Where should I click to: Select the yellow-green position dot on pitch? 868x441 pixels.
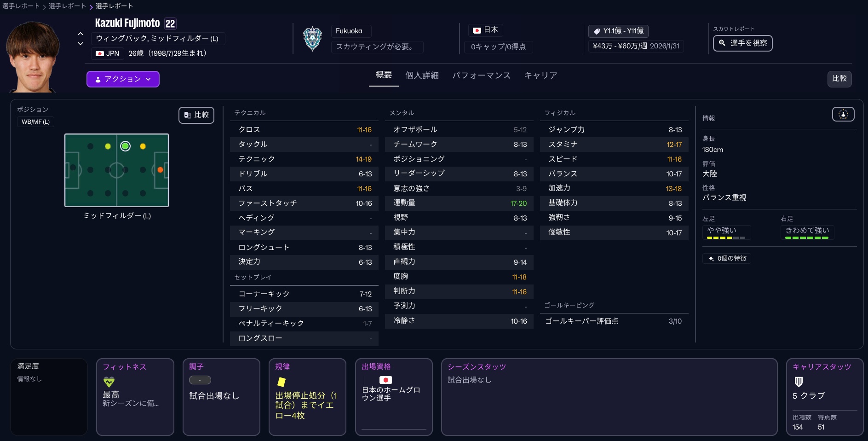click(108, 146)
